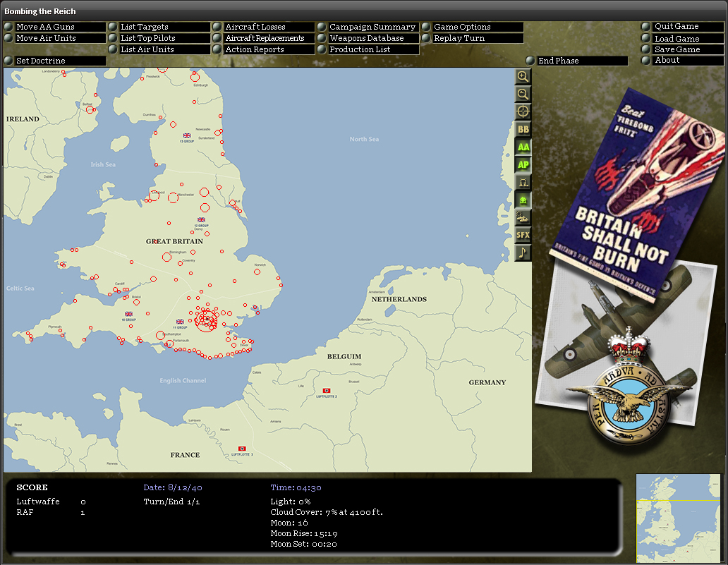
Task: Open the Production List
Action: point(368,49)
